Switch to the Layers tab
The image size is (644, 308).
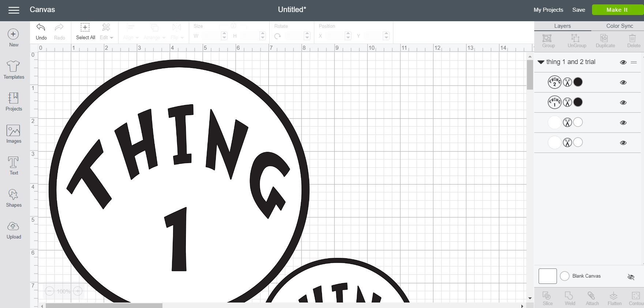coord(562,26)
